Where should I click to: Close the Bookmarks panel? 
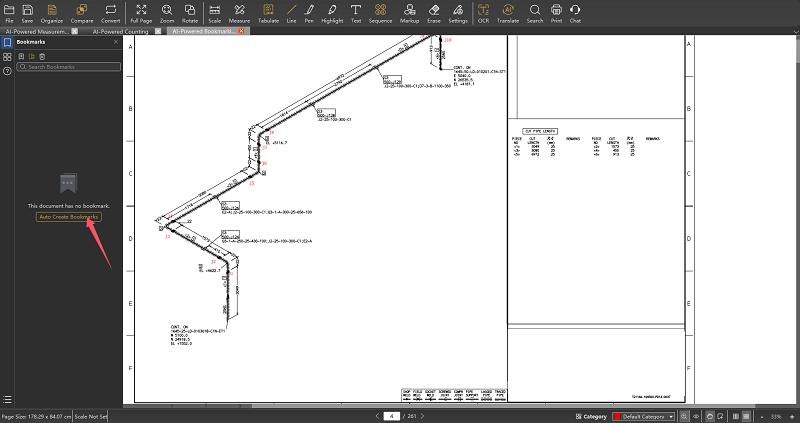[x=116, y=42]
